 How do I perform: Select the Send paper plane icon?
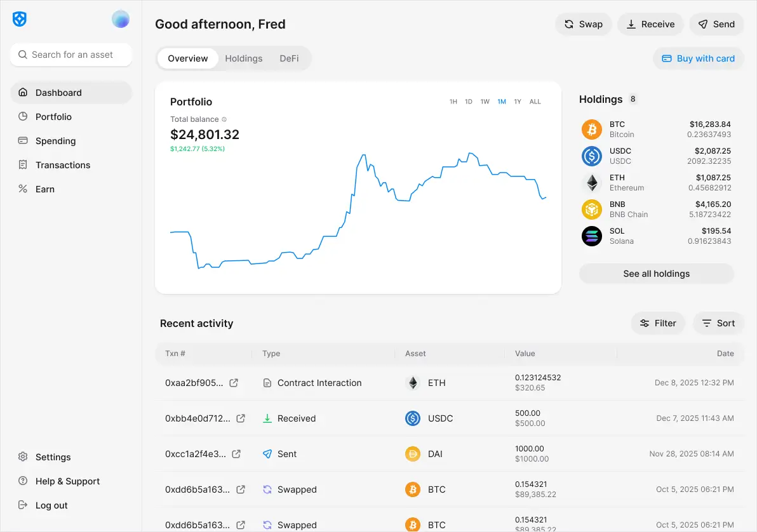pyautogui.click(x=702, y=23)
